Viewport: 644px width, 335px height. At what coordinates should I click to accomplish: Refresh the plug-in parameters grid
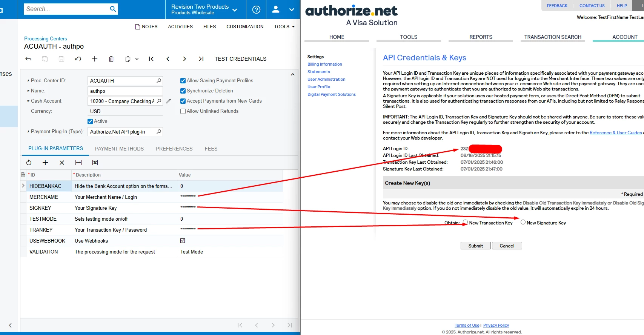29,163
